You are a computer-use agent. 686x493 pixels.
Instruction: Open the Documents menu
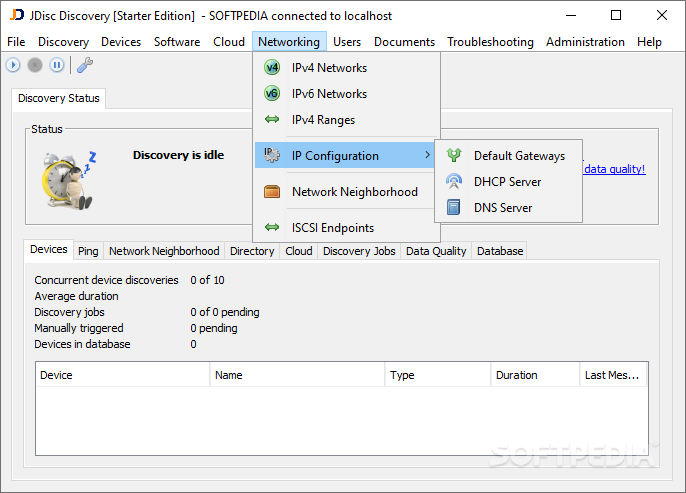(x=404, y=42)
